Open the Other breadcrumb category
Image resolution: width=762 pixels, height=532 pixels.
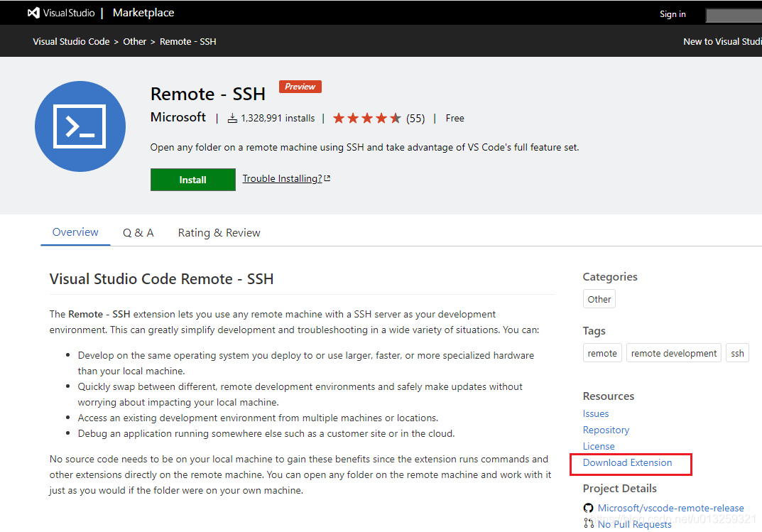click(x=135, y=42)
